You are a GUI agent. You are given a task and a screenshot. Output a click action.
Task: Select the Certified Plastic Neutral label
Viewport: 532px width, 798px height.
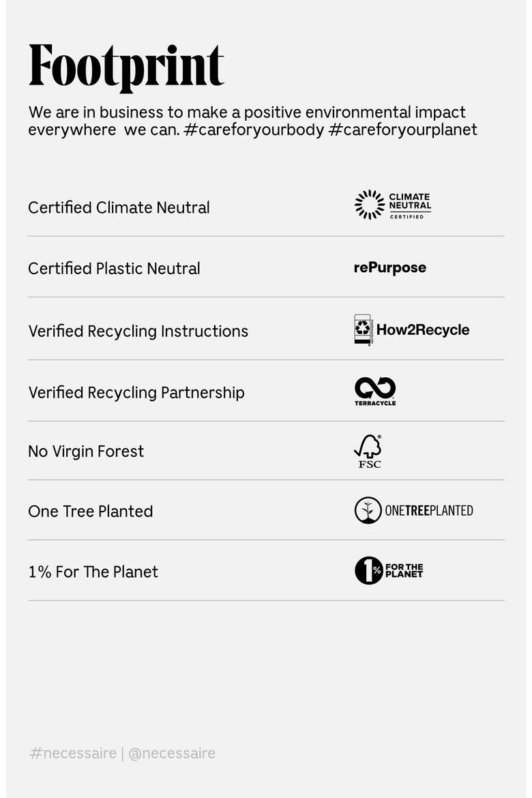114,269
